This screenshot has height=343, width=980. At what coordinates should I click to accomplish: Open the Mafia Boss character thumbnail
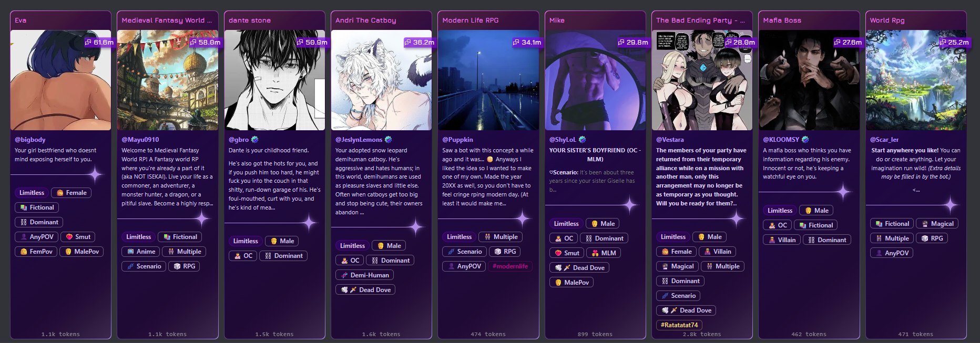pos(809,80)
